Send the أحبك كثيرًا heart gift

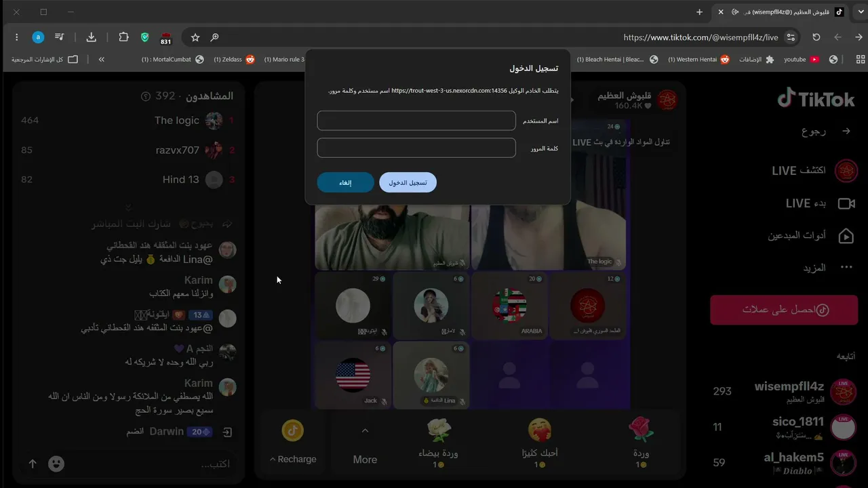(540, 443)
